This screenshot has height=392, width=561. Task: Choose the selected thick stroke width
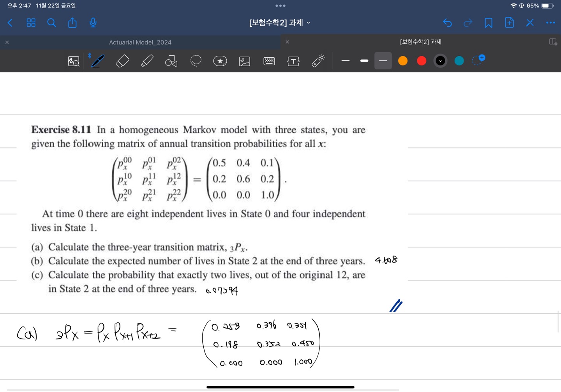pyautogui.click(x=383, y=61)
